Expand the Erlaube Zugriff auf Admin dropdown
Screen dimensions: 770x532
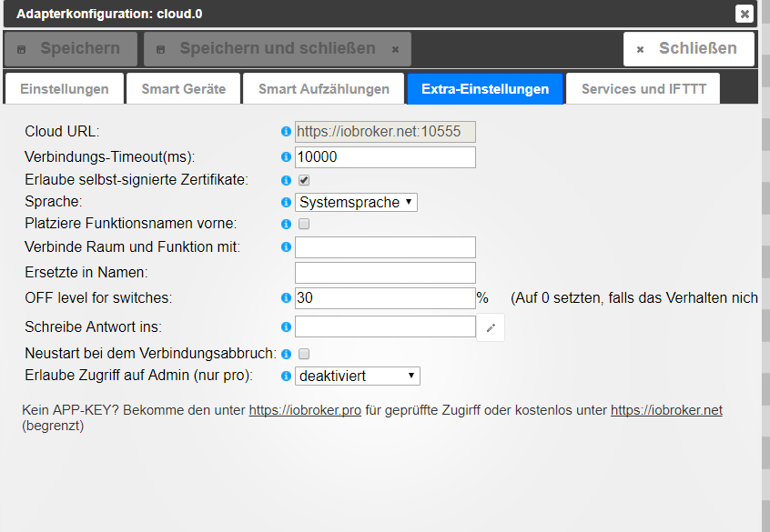(358, 376)
